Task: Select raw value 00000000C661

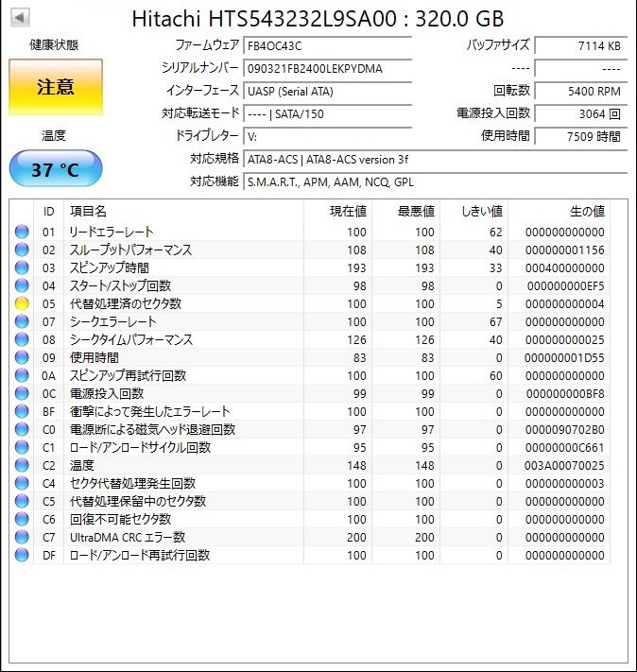Action: (564, 448)
